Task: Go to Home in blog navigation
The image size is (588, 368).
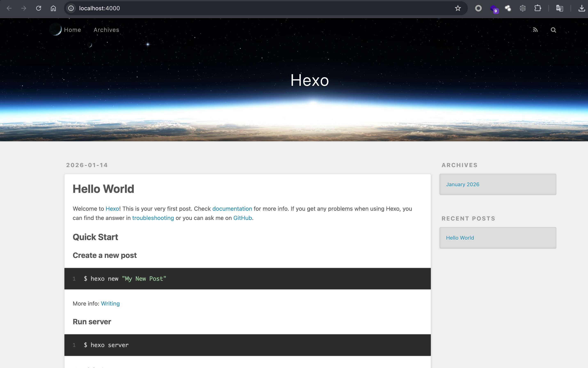Action: (x=72, y=30)
